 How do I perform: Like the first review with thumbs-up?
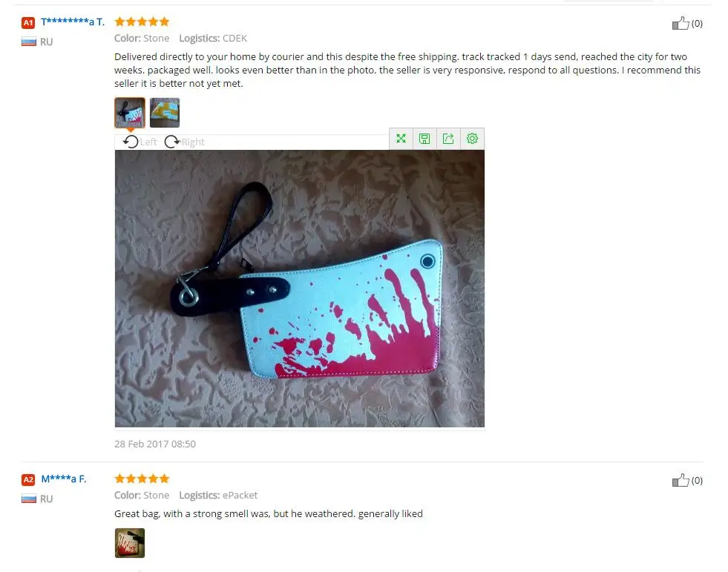point(681,23)
